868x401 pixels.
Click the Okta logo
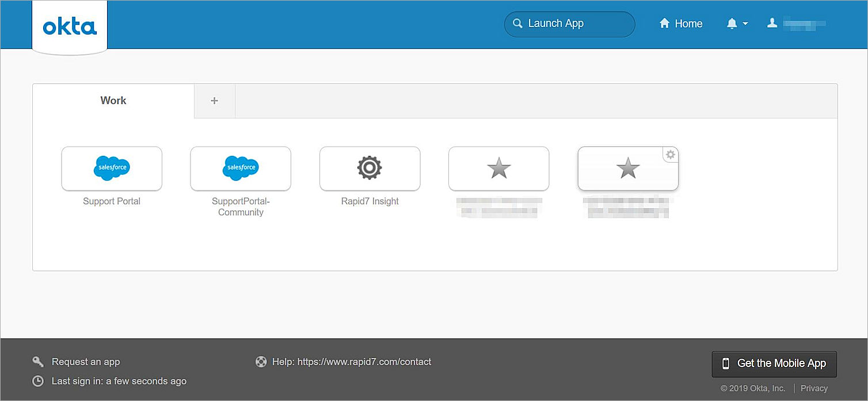(69, 25)
